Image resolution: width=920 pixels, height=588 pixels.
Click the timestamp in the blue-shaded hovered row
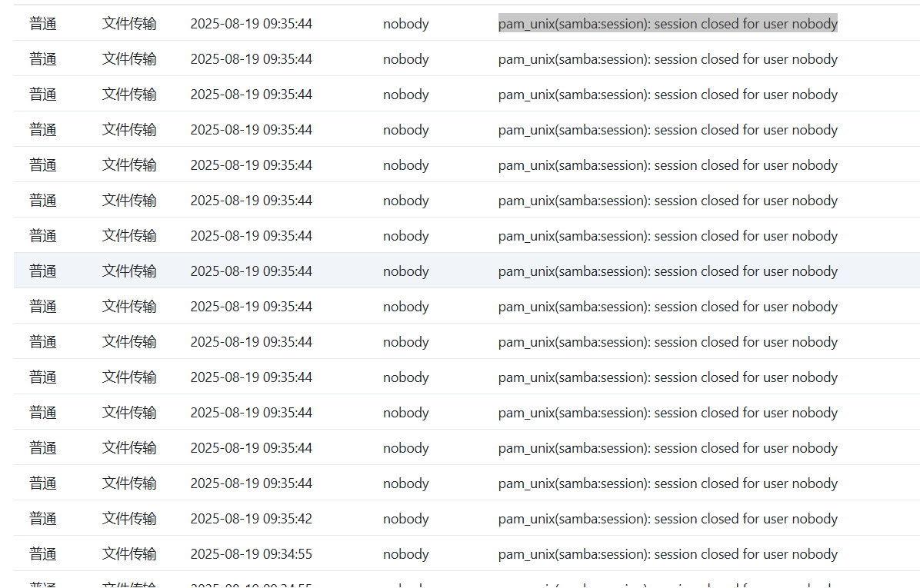[251, 271]
